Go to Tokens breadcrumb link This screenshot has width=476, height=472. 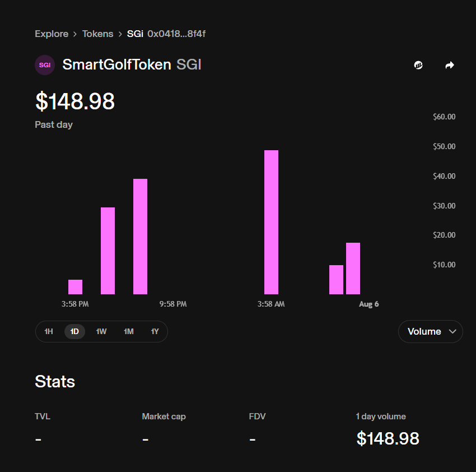click(98, 34)
